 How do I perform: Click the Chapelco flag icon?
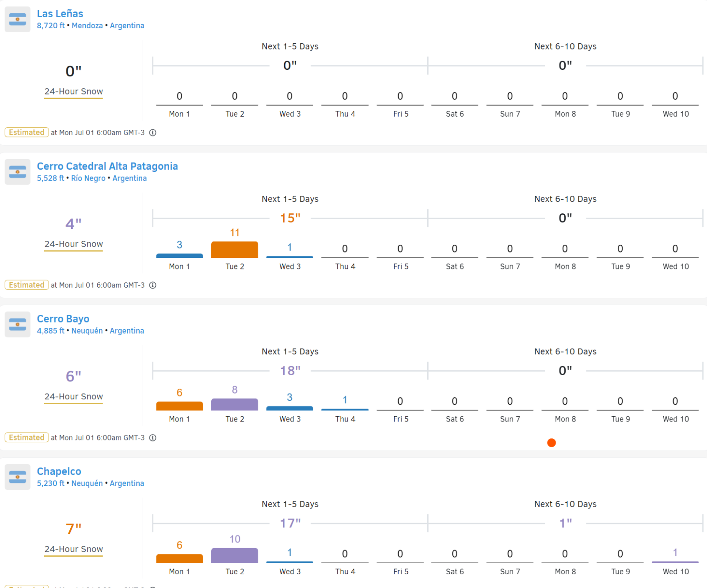(x=18, y=477)
